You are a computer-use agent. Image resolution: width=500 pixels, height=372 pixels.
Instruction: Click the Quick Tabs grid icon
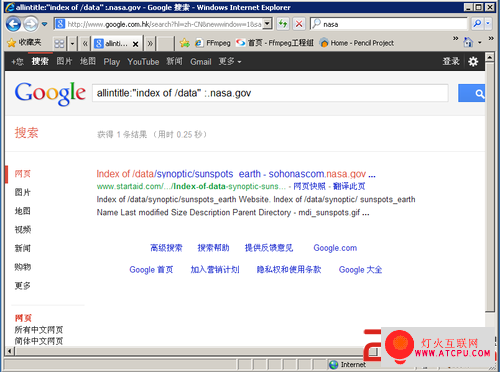pos(59,43)
